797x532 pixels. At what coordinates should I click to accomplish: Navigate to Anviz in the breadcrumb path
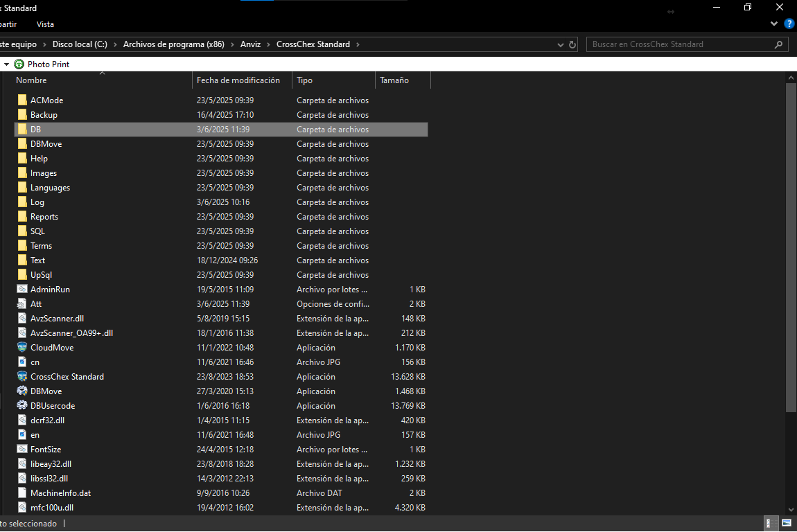tap(251, 45)
